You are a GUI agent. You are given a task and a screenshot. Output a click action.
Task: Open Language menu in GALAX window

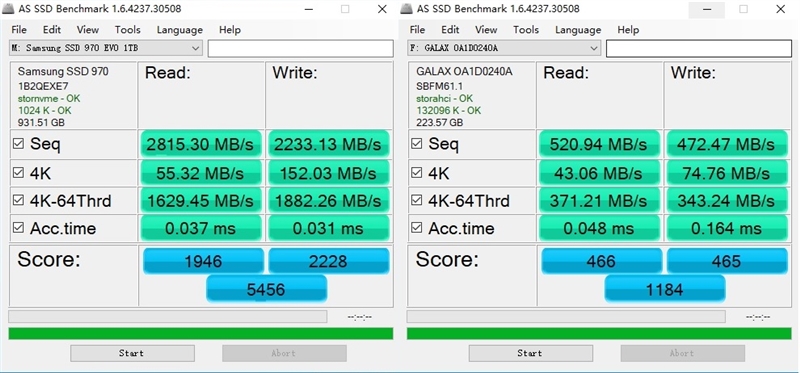578,30
